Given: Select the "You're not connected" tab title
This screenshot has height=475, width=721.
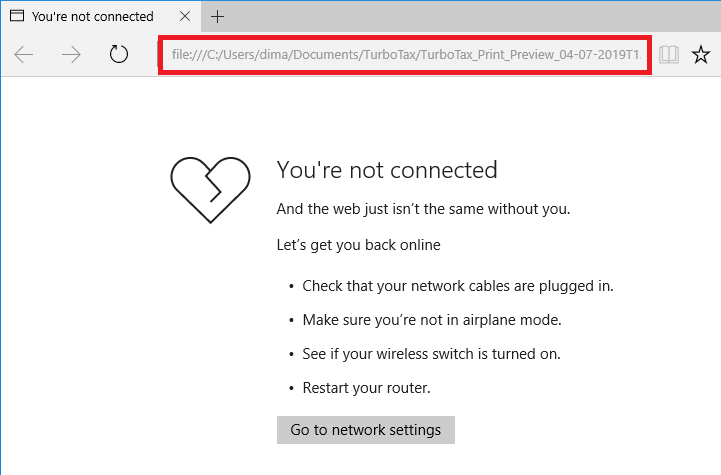Looking at the screenshot, I should (x=92, y=17).
